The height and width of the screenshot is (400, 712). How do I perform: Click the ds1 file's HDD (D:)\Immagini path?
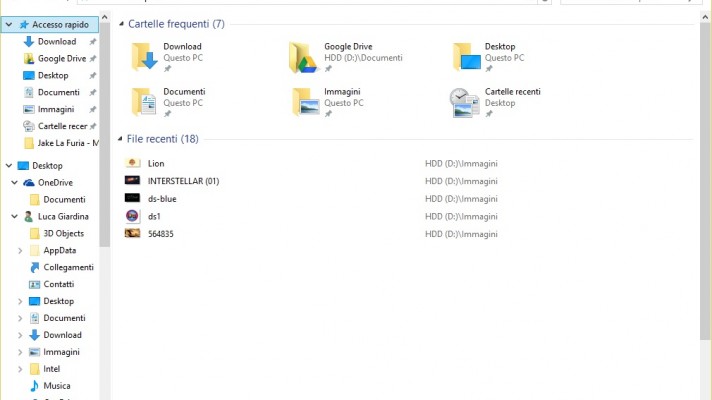tap(461, 217)
